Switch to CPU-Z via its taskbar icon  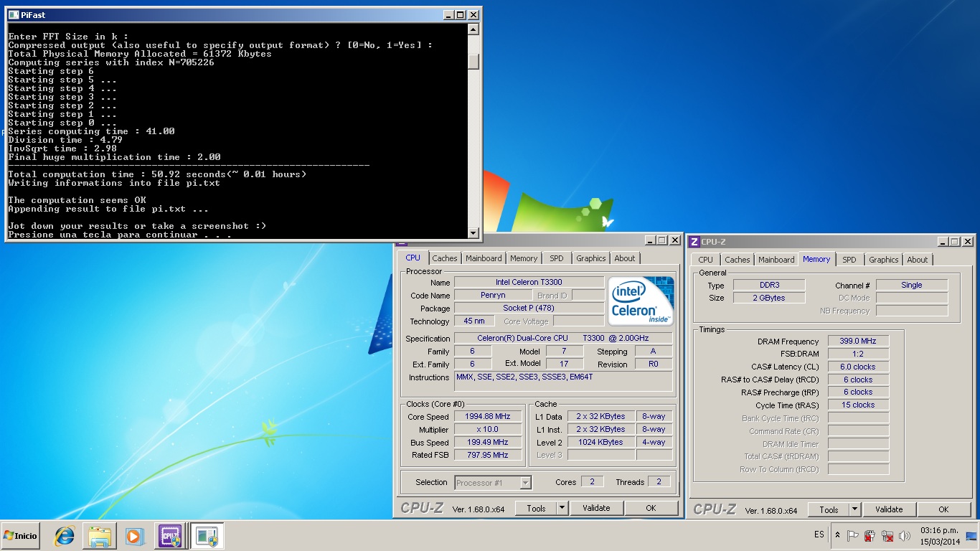171,535
